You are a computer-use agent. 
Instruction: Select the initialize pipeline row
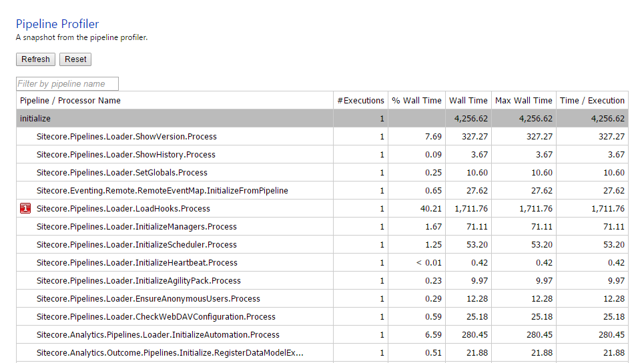(322, 119)
